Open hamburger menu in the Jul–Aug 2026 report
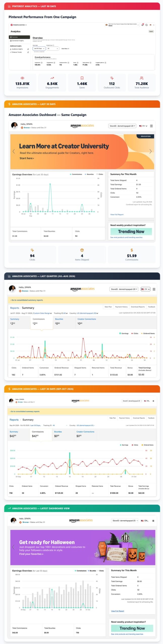 154,289
